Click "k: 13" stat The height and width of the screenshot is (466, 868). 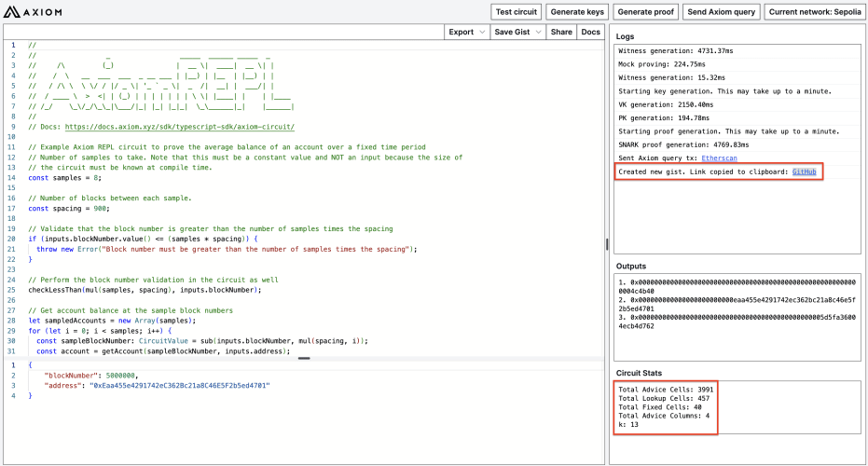click(x=628, y=424)
